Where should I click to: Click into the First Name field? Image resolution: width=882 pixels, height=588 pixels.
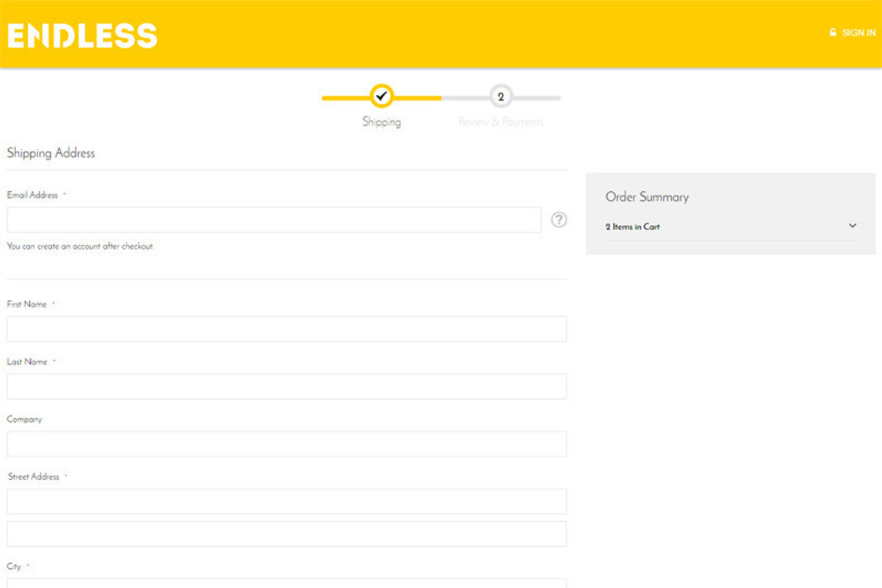287,329
